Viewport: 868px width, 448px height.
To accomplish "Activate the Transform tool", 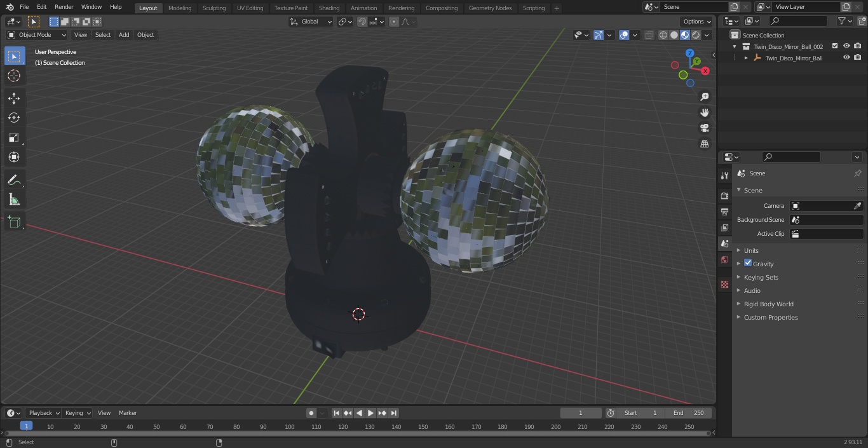I will (x=14, y=157).
